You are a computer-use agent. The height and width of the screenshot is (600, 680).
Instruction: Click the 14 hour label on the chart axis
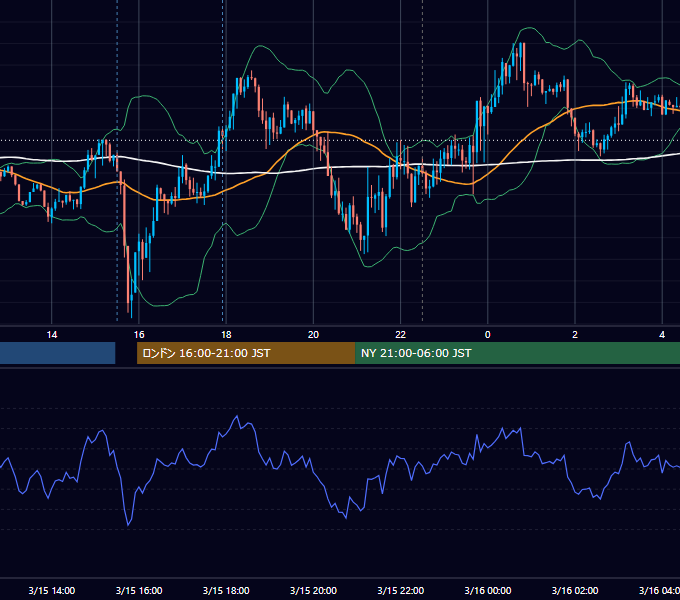[x=52, y=335]
